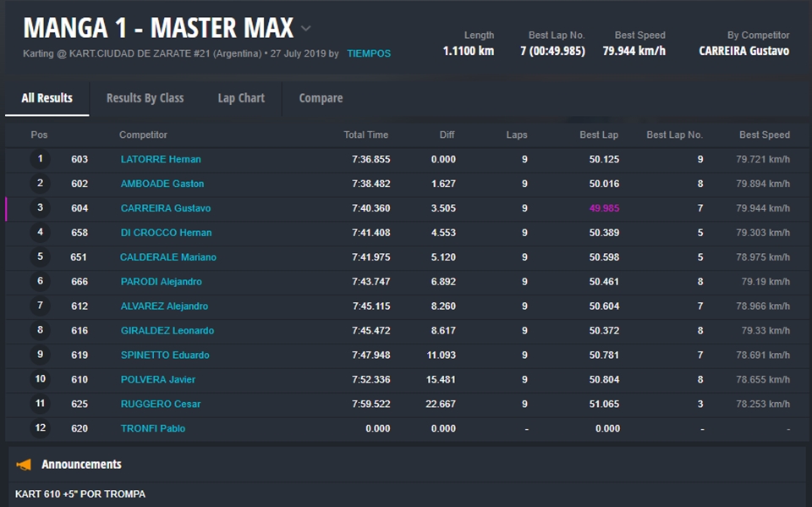Select the Compare tab
Screen dimensions: 812x507
pos(321,98)
